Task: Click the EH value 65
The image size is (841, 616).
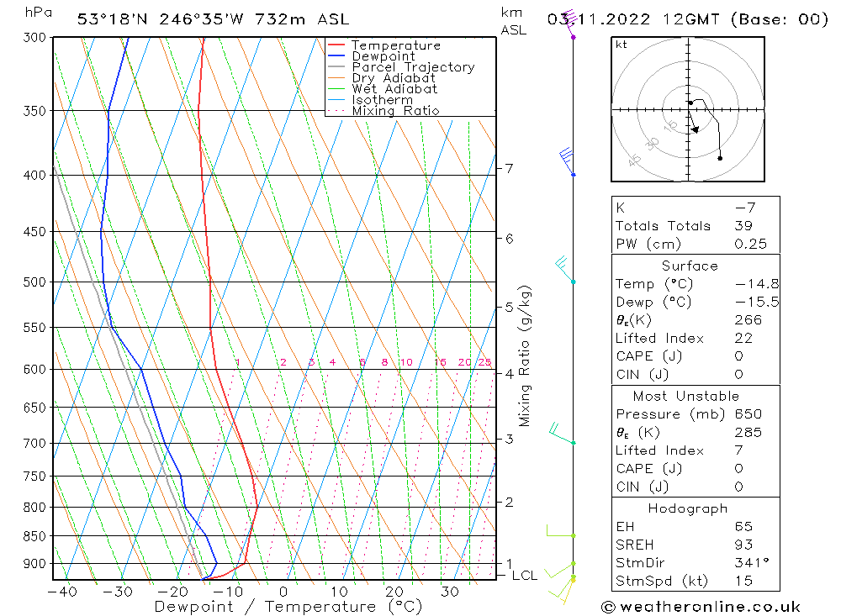Action: 743,526
